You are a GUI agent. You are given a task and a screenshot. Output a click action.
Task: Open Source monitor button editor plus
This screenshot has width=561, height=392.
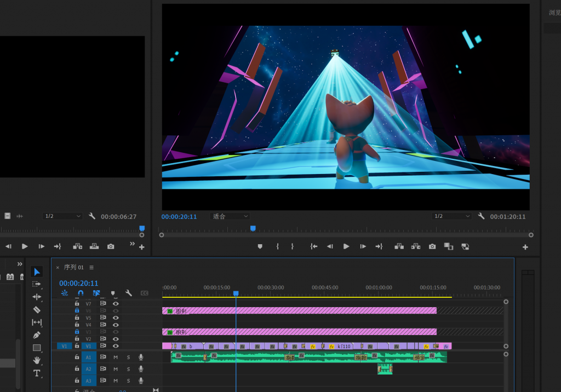pyautogui.click(x=142, y=247)
